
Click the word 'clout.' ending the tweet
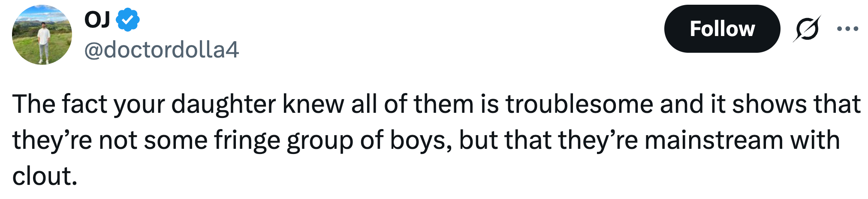(45, 176)
